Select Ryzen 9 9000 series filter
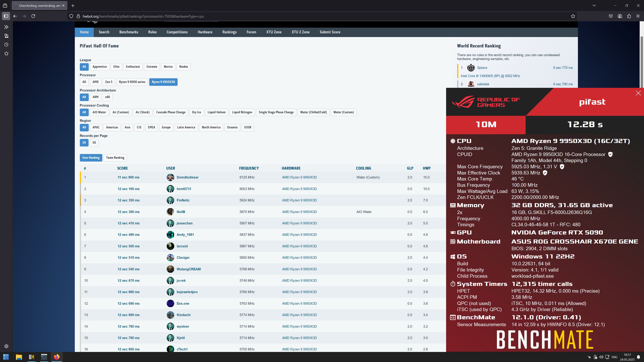 pyautogui.click(x=132, y=82)
